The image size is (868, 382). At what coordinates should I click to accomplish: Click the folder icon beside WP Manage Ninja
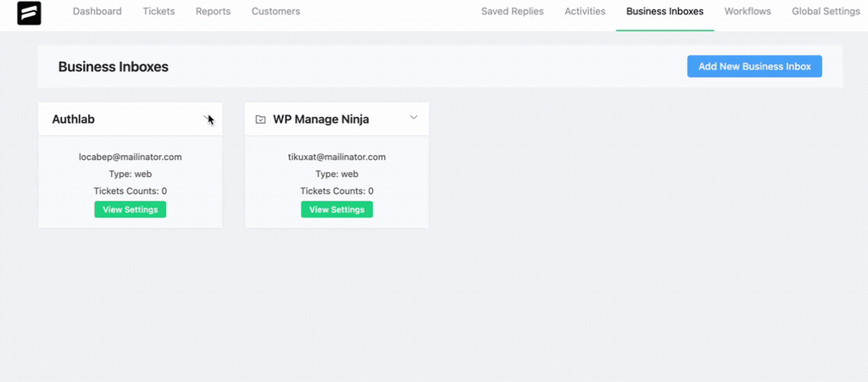(261, 119)
